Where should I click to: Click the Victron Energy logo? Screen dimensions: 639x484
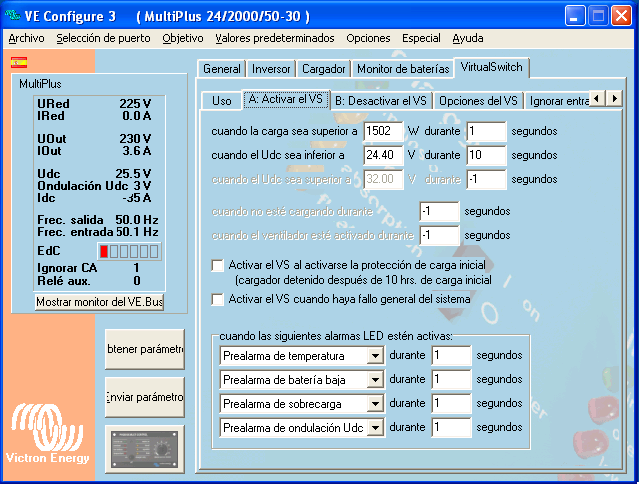click(47, 433)
